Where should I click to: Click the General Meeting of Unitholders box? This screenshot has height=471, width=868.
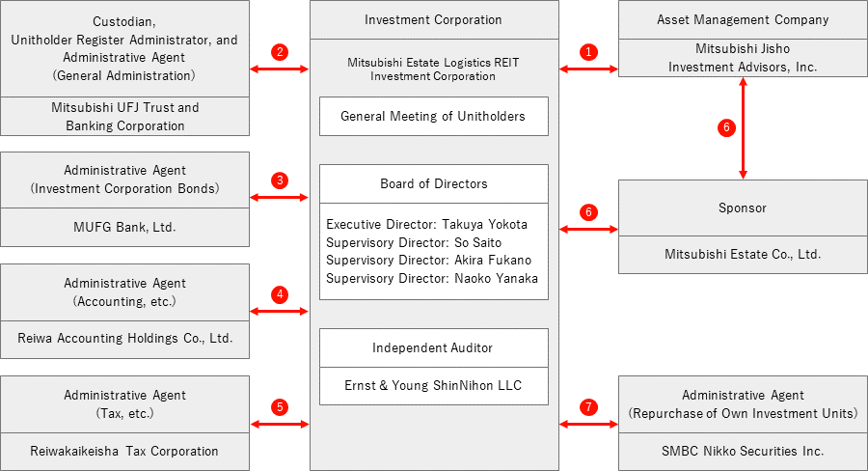coord(434,117)
